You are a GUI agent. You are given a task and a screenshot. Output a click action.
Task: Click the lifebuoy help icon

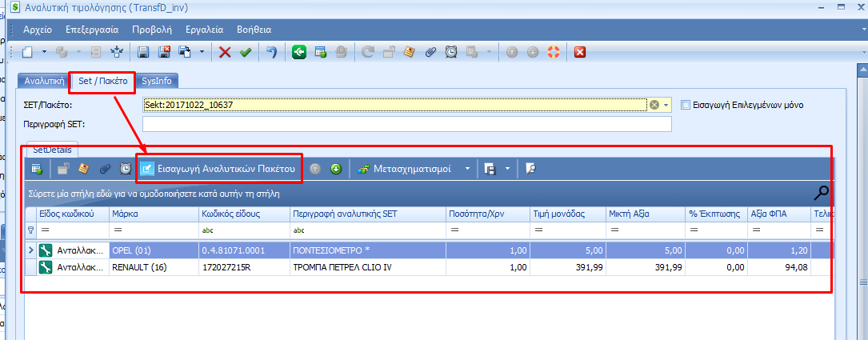coord(553,52)
